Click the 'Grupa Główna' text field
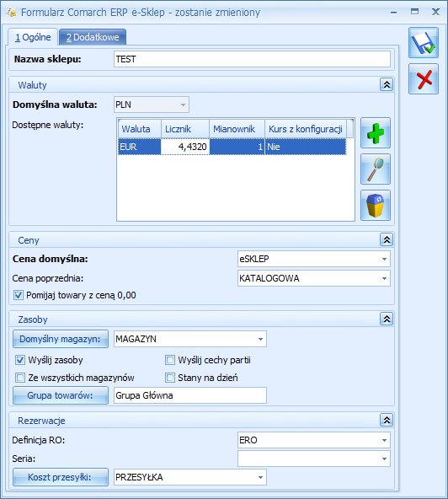 coord(190,395)
